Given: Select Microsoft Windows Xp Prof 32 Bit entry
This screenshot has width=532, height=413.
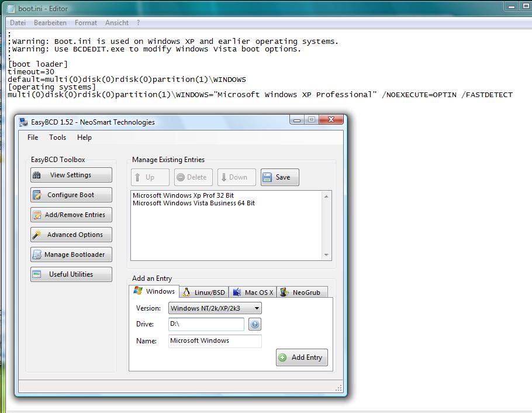Looking at the screenshot, I should tap(183, 195).
